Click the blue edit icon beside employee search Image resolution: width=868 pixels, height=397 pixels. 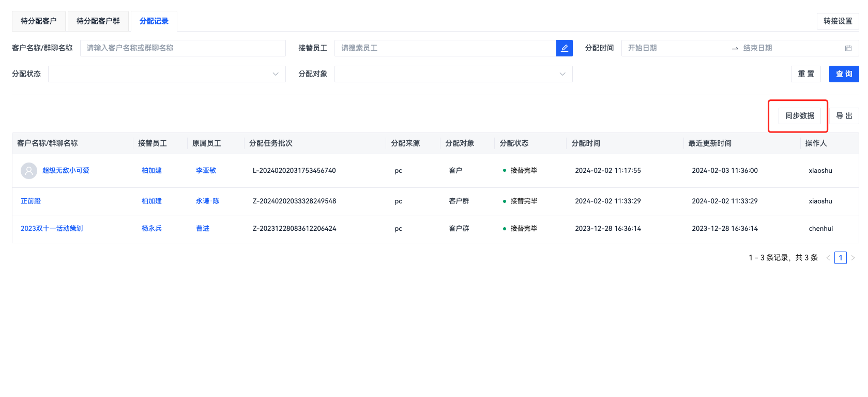click(x=564, y=48)
